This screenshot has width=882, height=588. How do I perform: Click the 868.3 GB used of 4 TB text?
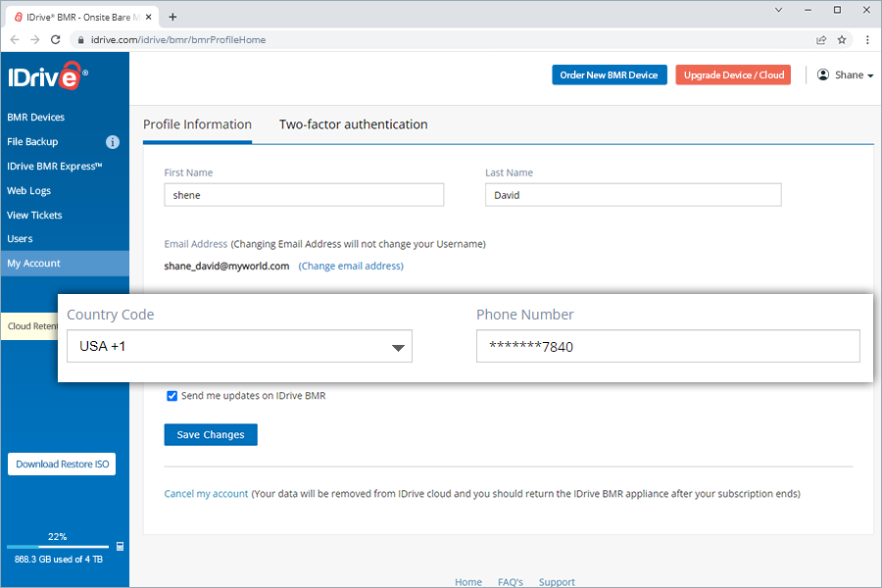[59, 560]
